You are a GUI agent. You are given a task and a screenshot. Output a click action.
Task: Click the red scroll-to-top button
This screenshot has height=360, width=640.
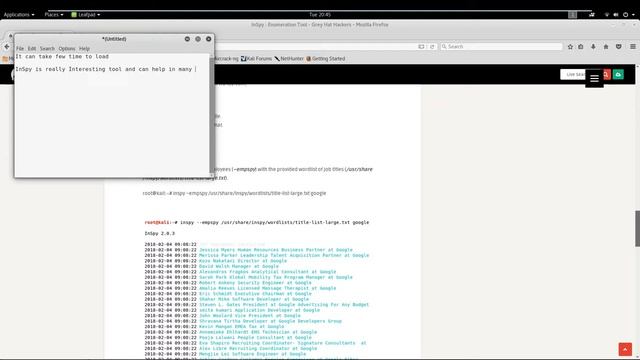pos(625,349)
